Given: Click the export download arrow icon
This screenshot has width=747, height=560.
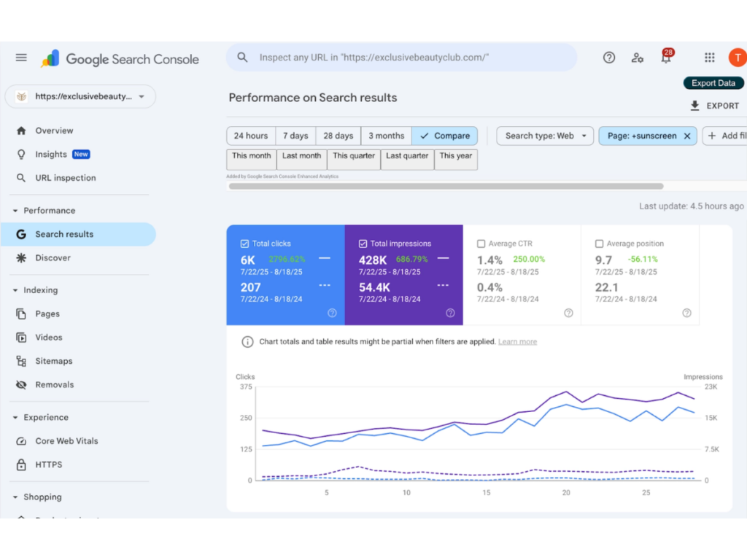Looking at the screenshot, I should coord(695,106).
